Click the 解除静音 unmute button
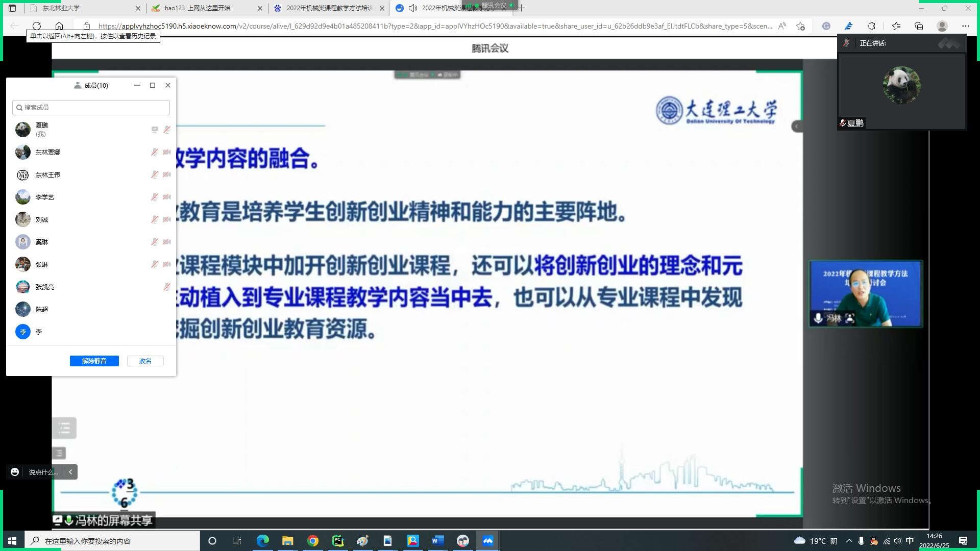Viewport: 980px width, 551px height. pos(94,361)
